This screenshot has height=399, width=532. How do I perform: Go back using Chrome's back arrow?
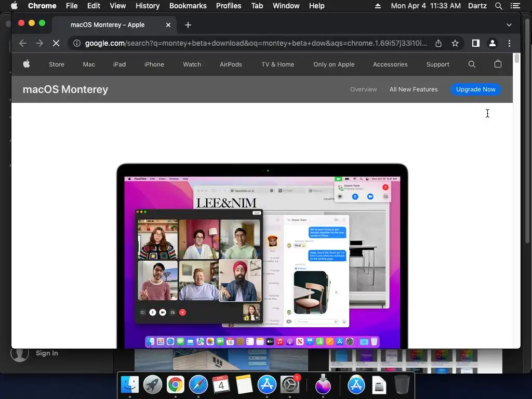[23, 43]
